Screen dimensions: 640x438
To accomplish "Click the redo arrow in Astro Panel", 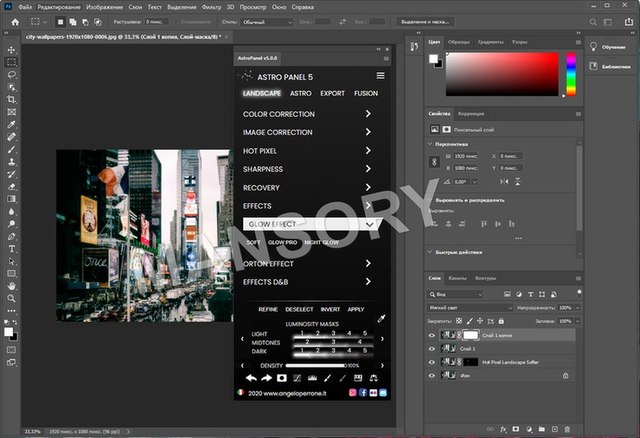I will pos(266,378).
